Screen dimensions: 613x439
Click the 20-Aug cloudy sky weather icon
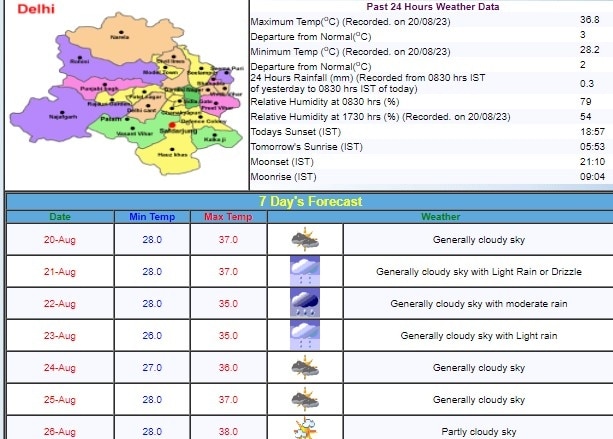click(304, 239)
